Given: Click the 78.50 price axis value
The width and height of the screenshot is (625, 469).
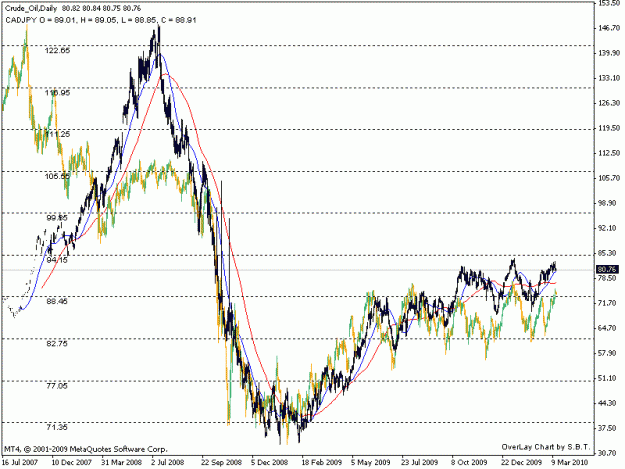Looking at the screenshot, I should point(609,278).
